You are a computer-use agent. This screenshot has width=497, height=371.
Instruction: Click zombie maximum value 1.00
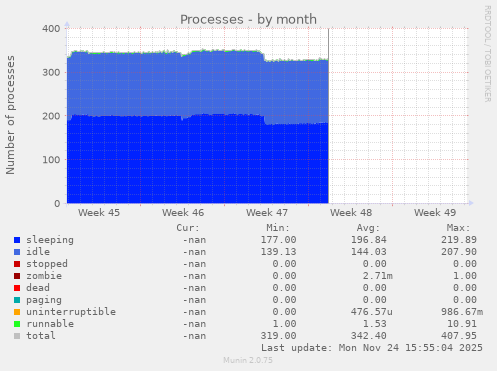coord(465,276)
